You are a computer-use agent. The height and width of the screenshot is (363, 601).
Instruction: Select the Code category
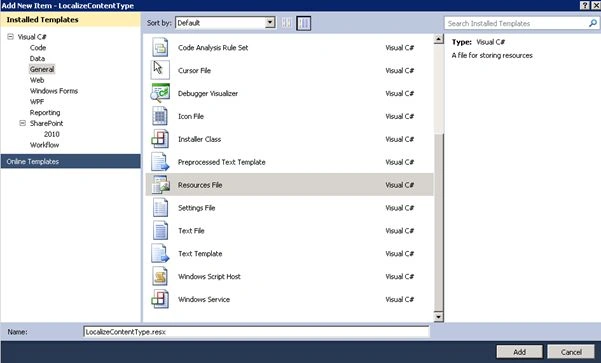click(x=38, y=48)
